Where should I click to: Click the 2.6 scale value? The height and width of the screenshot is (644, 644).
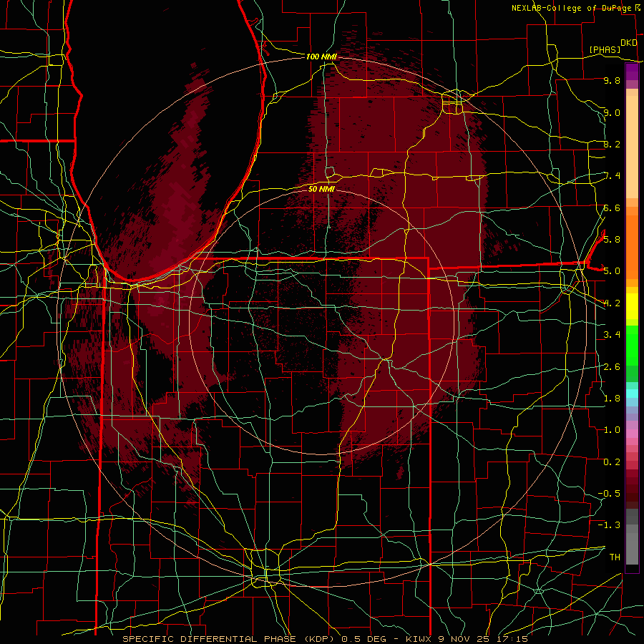[612, 366]
